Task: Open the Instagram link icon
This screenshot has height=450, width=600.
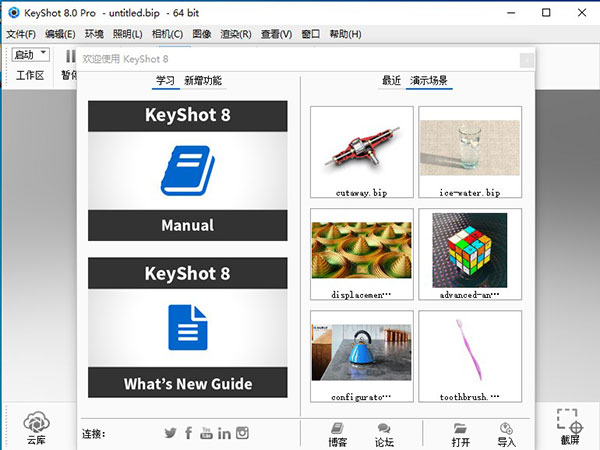Action: (242, 433)
